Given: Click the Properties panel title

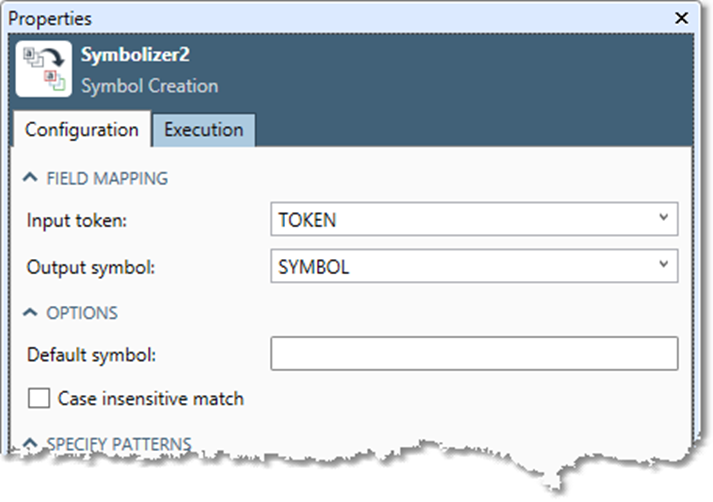Looking at the screenshot, I should coord(50,18).
